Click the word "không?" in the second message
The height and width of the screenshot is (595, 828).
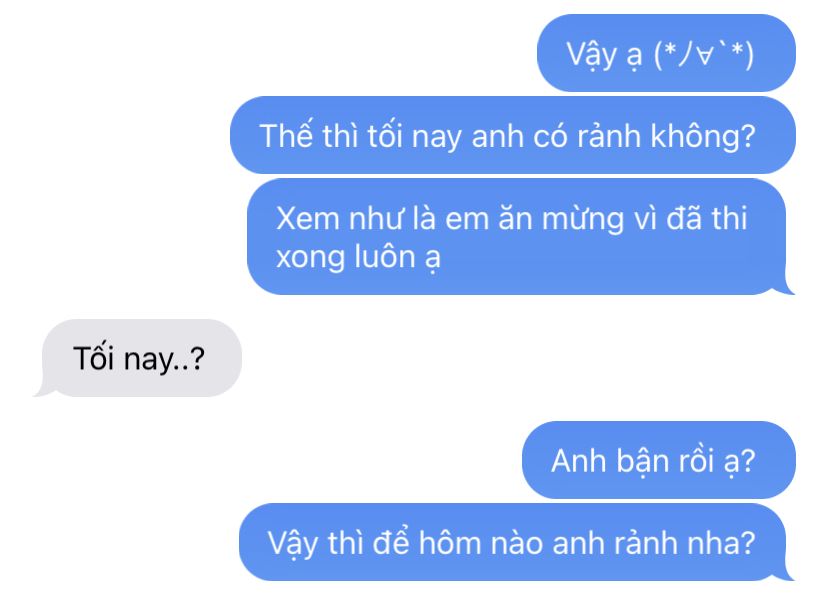(x=703, y=137)
